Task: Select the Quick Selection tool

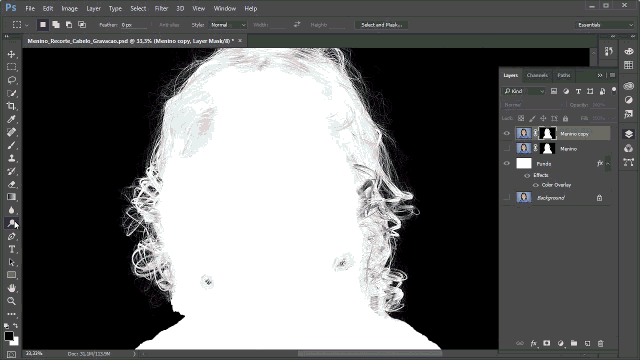Action: click(11, 93)
